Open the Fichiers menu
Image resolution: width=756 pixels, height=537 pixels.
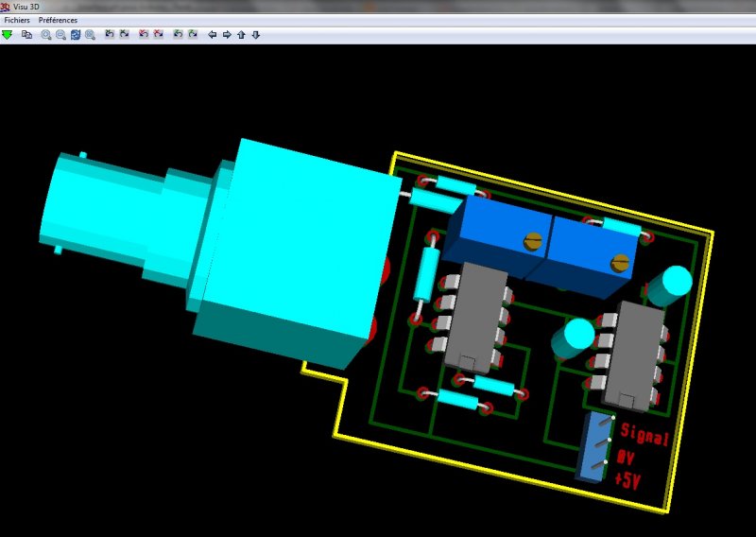17,20
